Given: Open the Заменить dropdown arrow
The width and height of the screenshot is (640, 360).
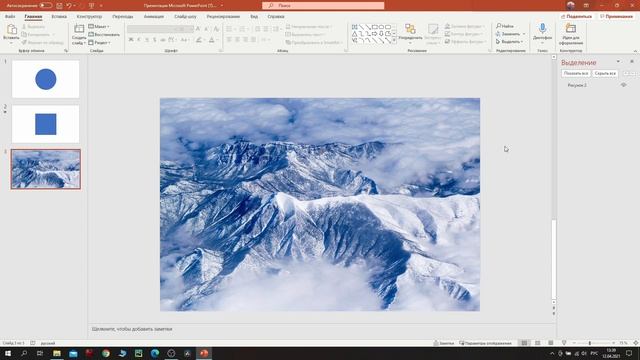Looking at the screenshot, I should (x=524, y=34).
